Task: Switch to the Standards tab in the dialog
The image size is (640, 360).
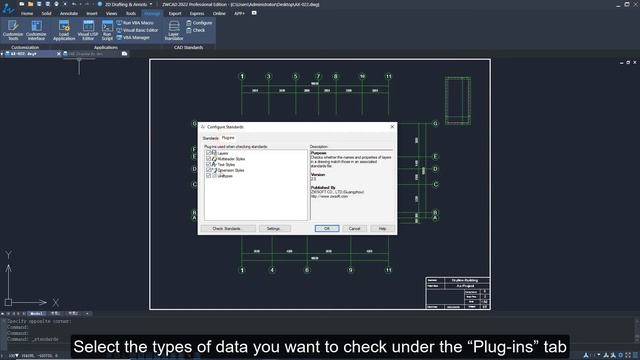Action: tap(211, 138)
